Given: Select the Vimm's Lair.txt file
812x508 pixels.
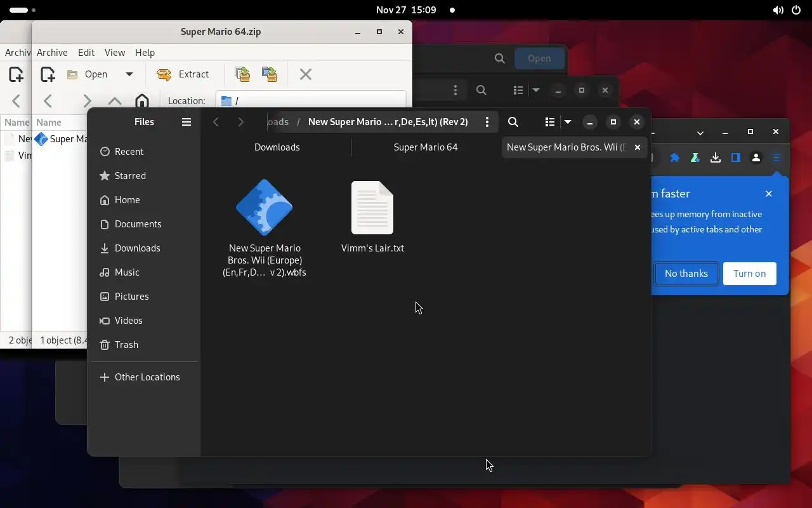Looking at the screenshot, I should tap(372, 217).
